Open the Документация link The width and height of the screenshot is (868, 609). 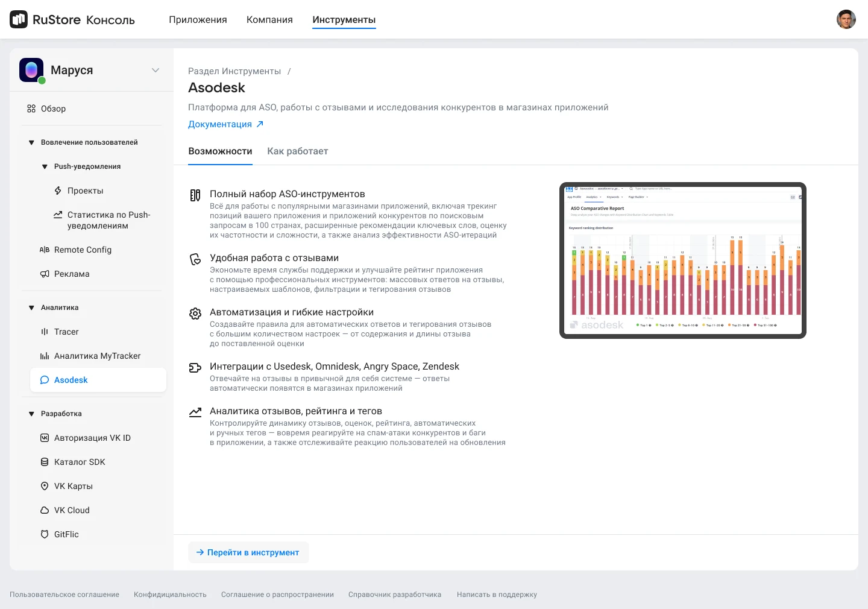click(x=220, y=124)
